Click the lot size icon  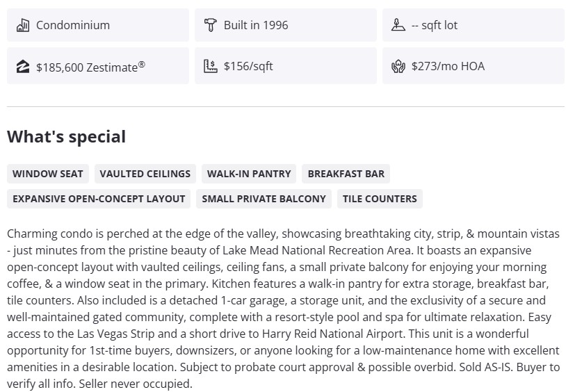tap(398, 26)
